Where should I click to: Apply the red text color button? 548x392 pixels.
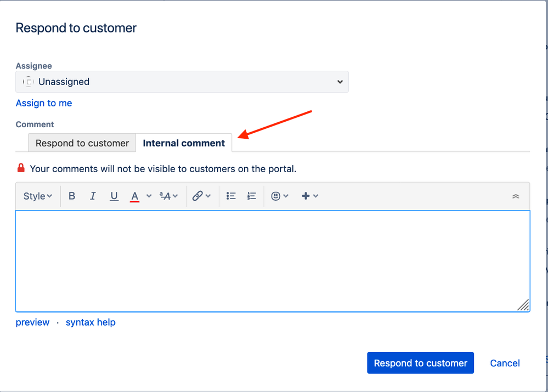(x=134, y=196)
